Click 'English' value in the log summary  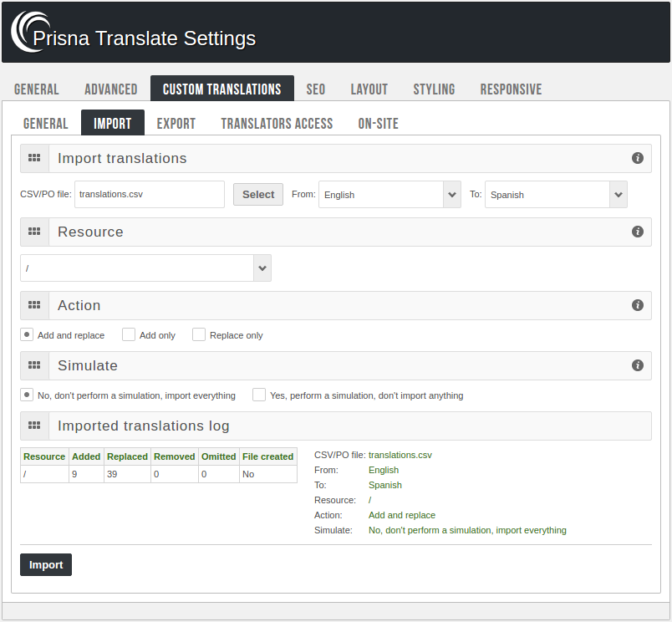coord(384,470)
